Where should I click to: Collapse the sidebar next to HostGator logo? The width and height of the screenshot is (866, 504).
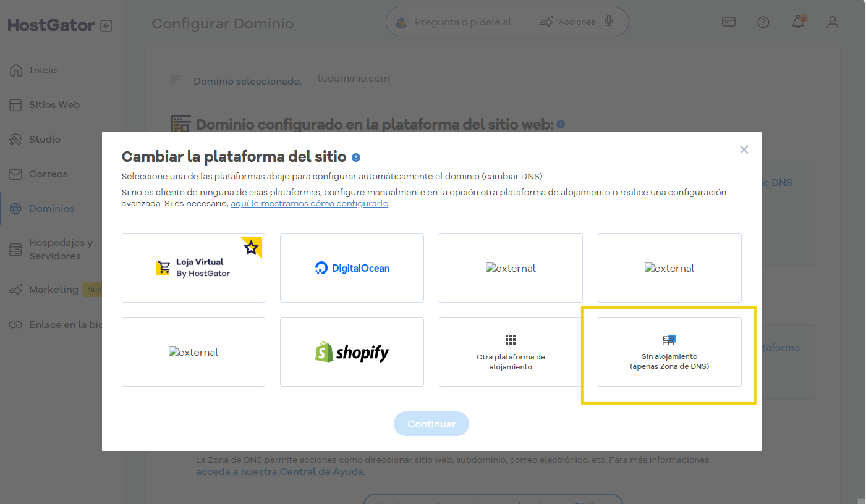(x=106, y=26)
